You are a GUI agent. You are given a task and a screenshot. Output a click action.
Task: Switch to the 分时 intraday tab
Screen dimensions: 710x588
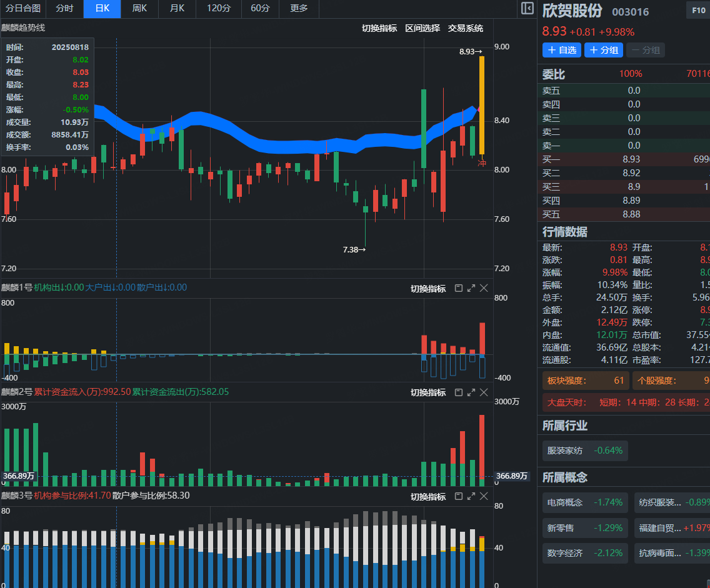[64, 9]
